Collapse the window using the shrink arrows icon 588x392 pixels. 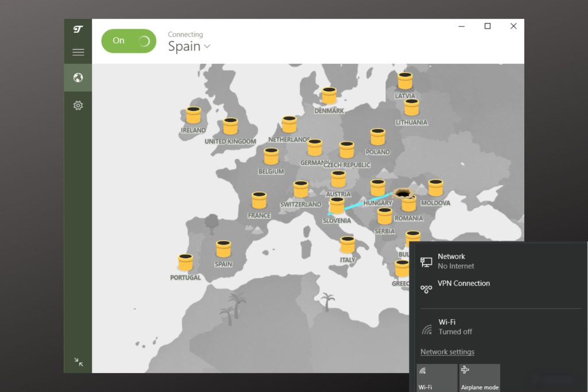pos(78,362)
